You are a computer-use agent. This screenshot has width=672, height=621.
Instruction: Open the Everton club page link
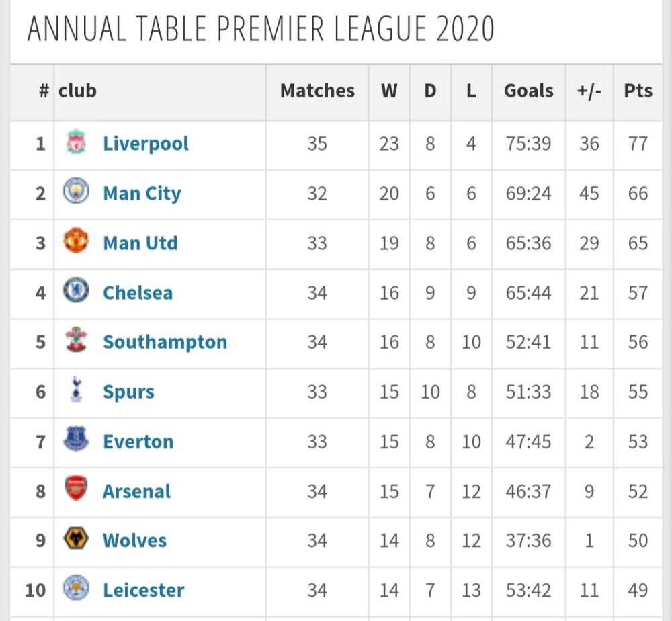tap(138, 442)
